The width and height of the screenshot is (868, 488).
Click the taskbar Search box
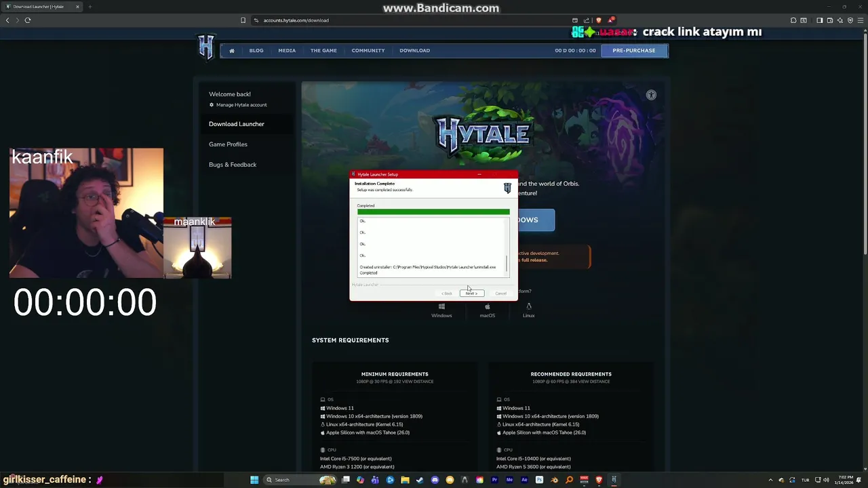point(300,480)
